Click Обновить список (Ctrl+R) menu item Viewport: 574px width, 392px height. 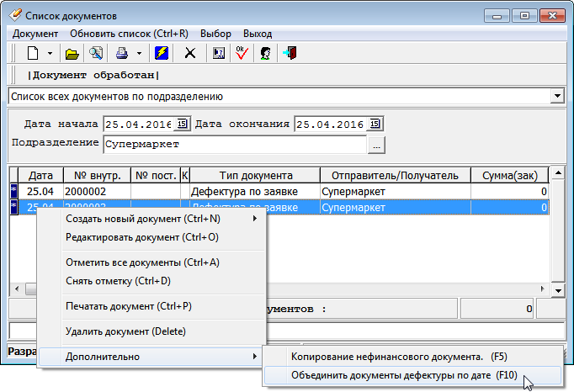tap(130, 34)
